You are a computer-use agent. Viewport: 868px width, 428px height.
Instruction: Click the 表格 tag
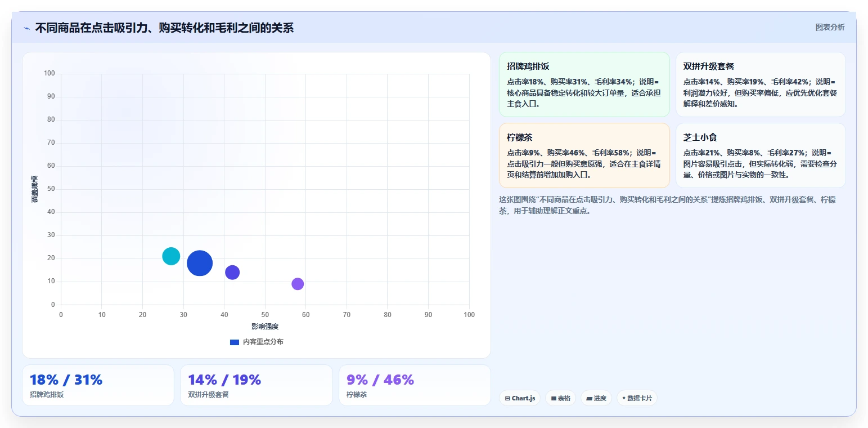[x=560, y=398]
